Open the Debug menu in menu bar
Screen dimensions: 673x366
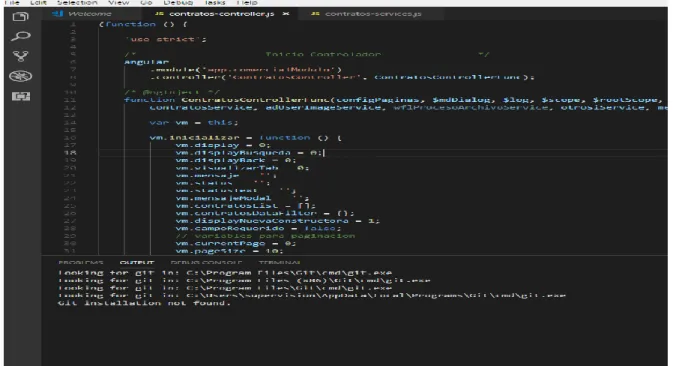[178, 3]
